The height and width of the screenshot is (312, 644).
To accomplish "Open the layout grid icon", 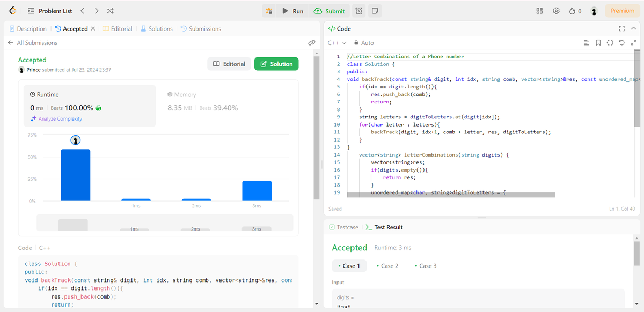I will 539,11.
